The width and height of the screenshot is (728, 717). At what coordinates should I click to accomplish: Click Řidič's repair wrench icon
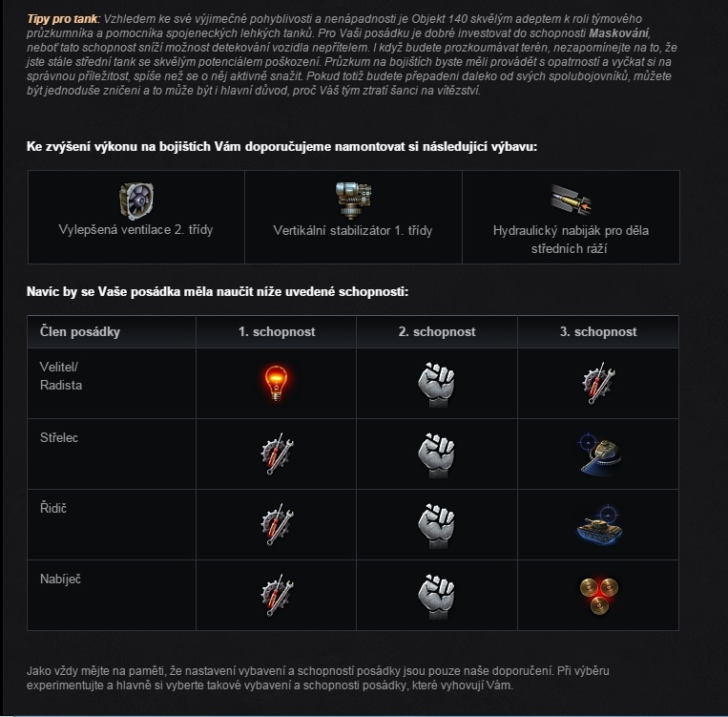[x=277, y=524]
